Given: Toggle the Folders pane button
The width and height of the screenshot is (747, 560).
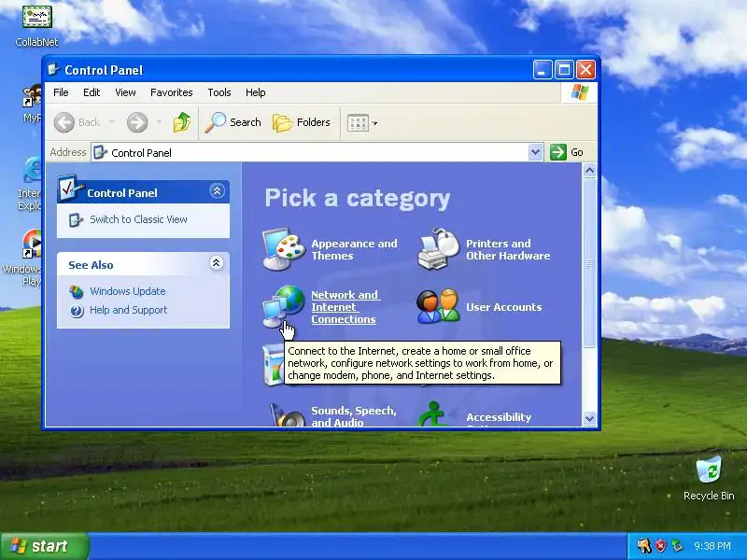Looking at the screenshot, I should pyautogui.click(x=301, y=122).
